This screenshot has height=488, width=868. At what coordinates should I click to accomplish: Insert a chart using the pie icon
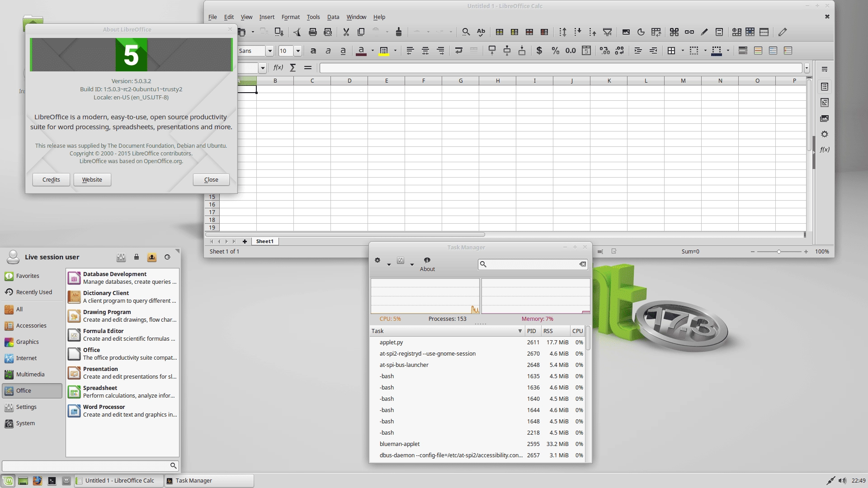[641, 32]
